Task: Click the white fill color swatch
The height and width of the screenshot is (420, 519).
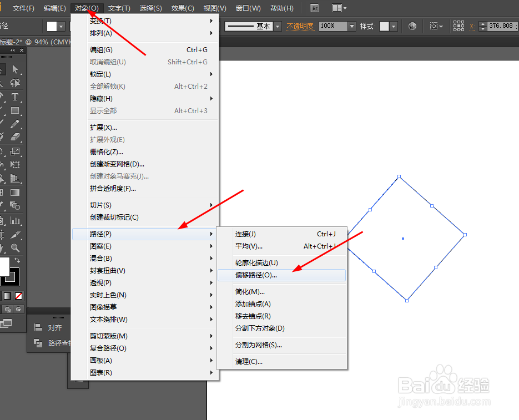Action: [x=6, y=268]
